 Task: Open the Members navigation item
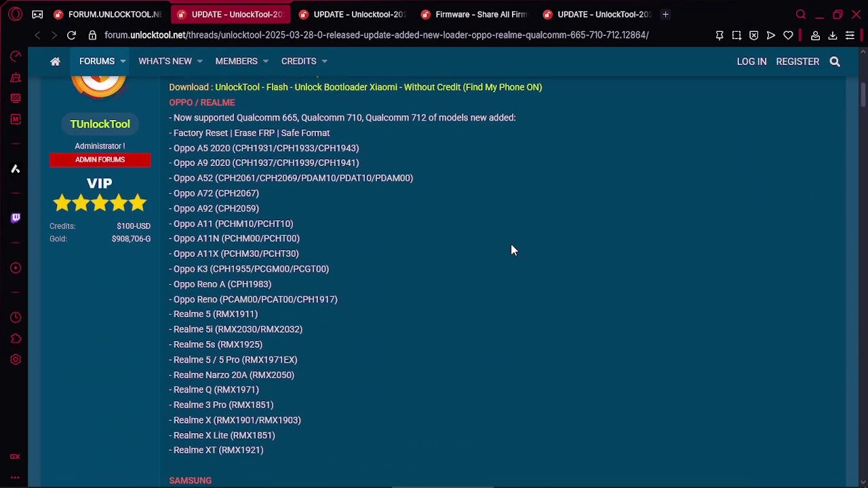[x=236, y=62]
